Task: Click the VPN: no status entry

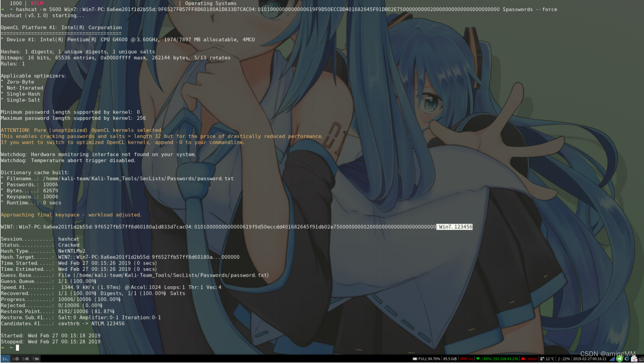Action: tap(466, 359)
